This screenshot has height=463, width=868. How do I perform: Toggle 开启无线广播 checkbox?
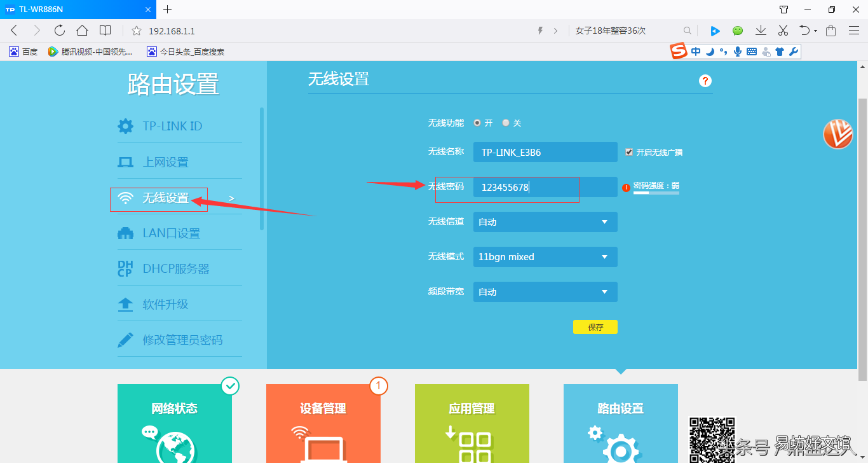click(x=629, y=152)
